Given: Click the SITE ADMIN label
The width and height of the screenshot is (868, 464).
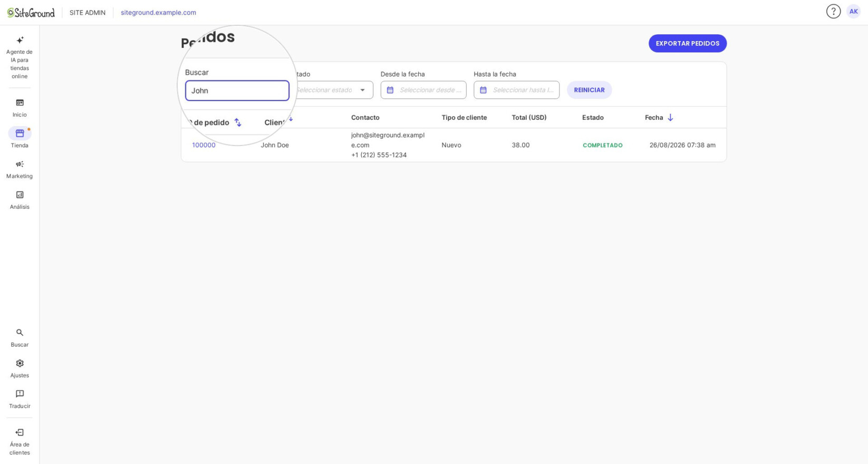Looking at the screenshot, I should click(x=88, y=13).
